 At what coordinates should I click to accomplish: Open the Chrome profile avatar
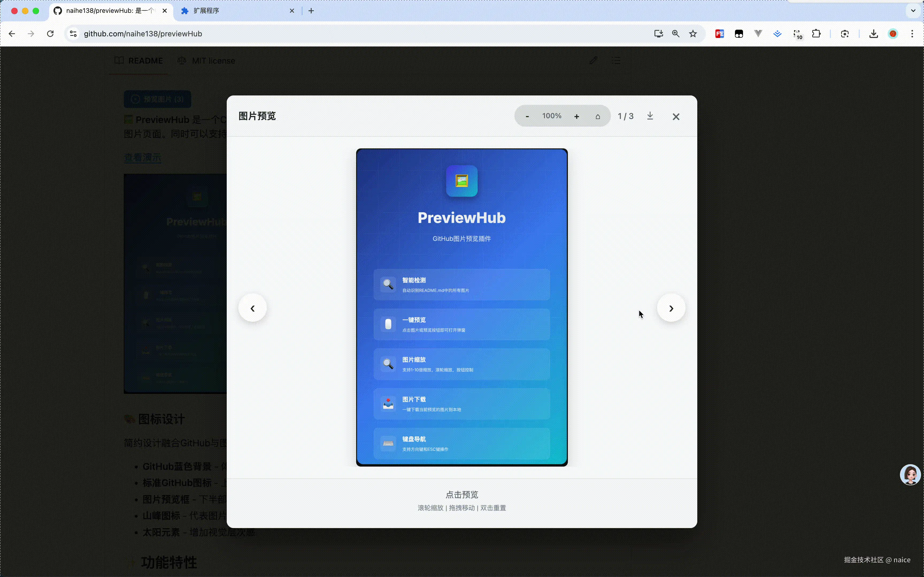[x=893, y=34]
